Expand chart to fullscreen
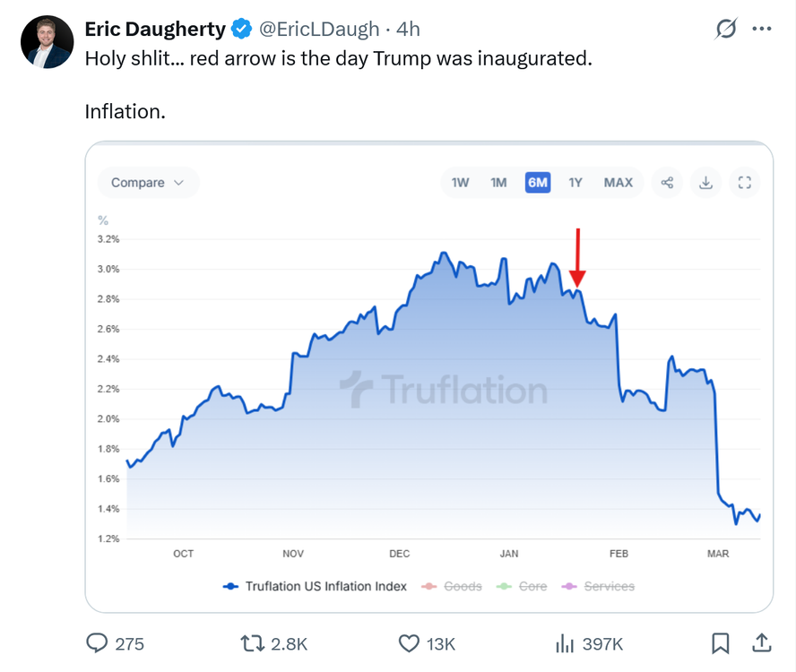 [743, 183]
